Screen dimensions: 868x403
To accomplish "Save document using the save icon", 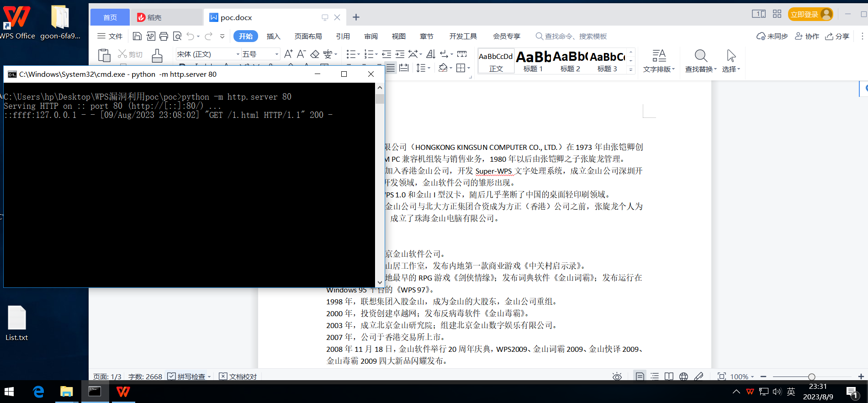I will point(137,36).
